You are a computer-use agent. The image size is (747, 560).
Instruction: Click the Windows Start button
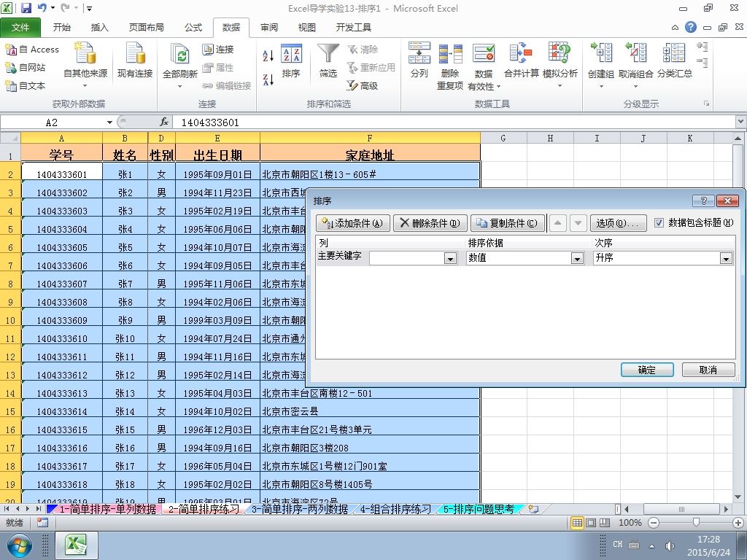coord(19,545)
